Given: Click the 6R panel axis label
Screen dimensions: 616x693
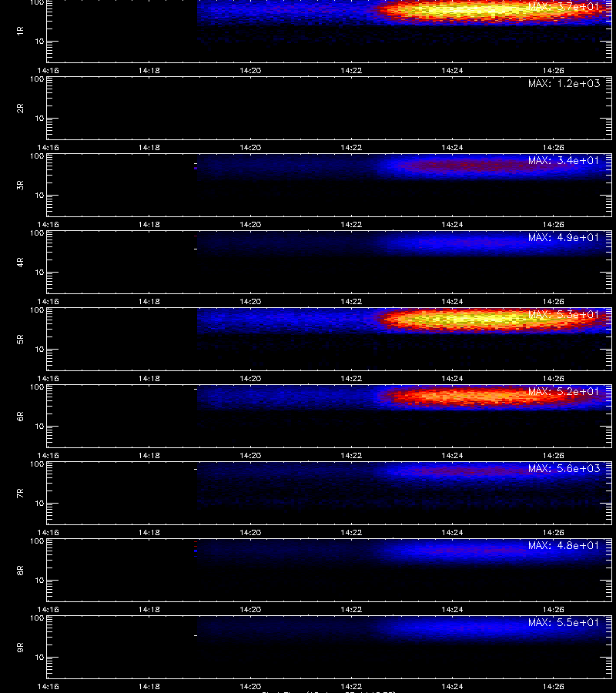Looking at the screenshot, I should (x=20, y=416).
